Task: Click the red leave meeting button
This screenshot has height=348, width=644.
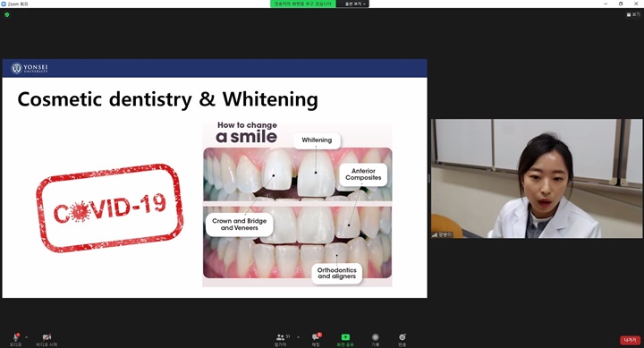Action: pyautogui.click(x=630, y=340)
